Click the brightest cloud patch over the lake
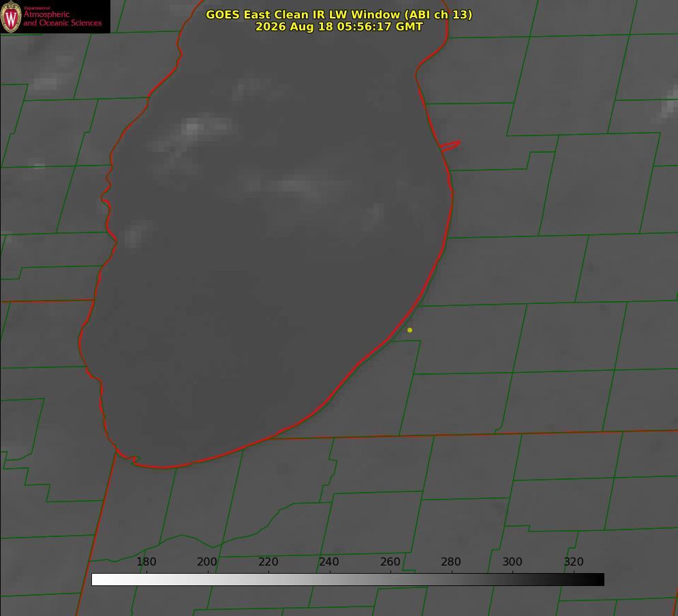 pos(192,128)
